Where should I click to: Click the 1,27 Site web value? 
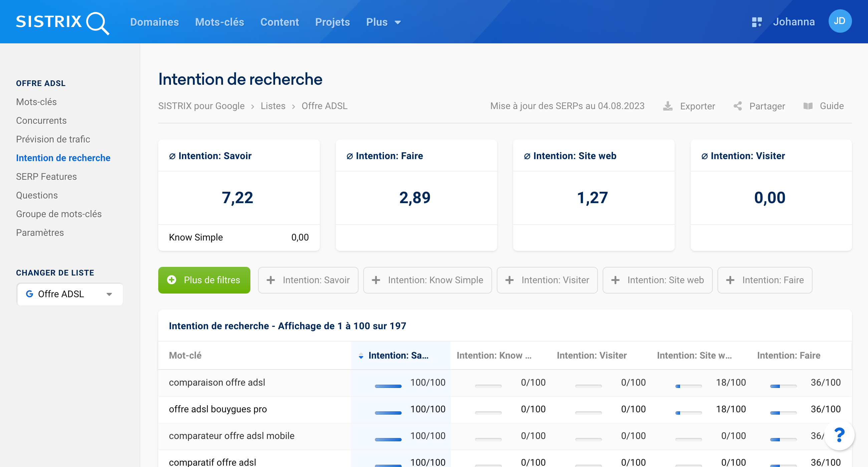coord(592,198)
